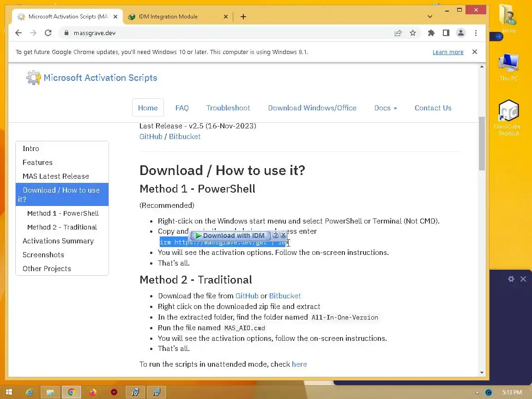The height and width of the screenshot is (399, 532).
Task: Click the red circular taskbar app icon
Action: pyautogui.click(x=114, y=392)
